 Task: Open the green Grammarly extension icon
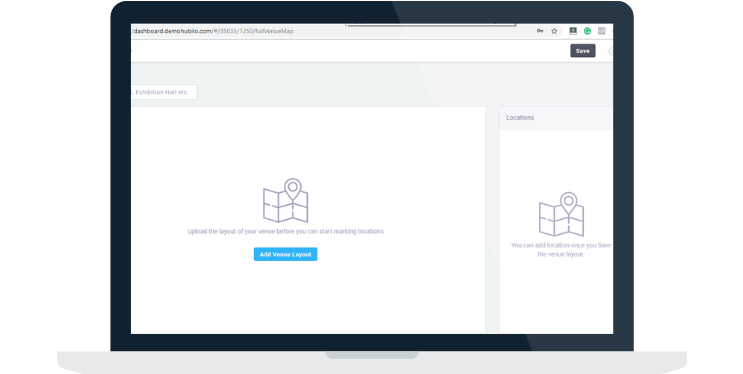[587, 31]
